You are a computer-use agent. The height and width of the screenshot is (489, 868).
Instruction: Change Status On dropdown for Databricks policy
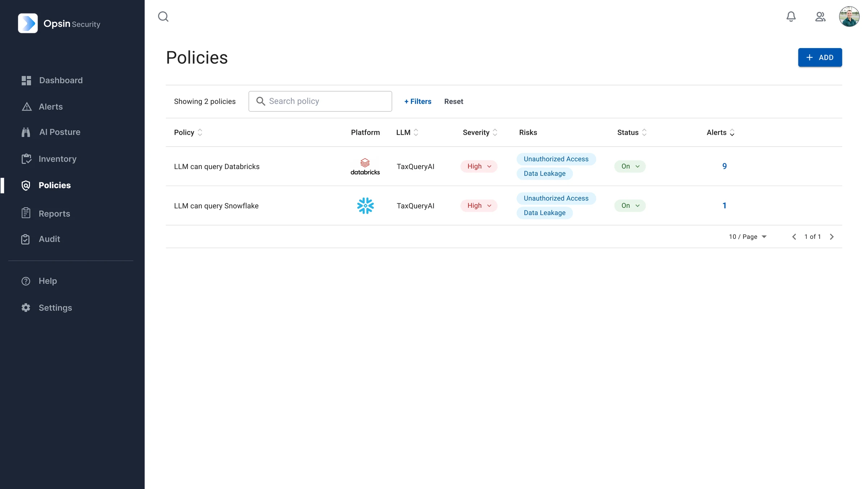coord(630,166)
